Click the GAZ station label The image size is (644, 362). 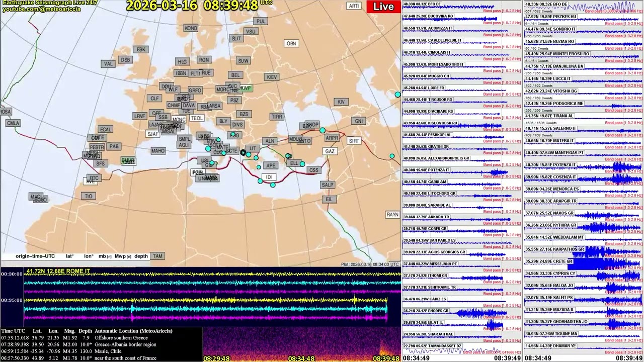coord(330,151)
